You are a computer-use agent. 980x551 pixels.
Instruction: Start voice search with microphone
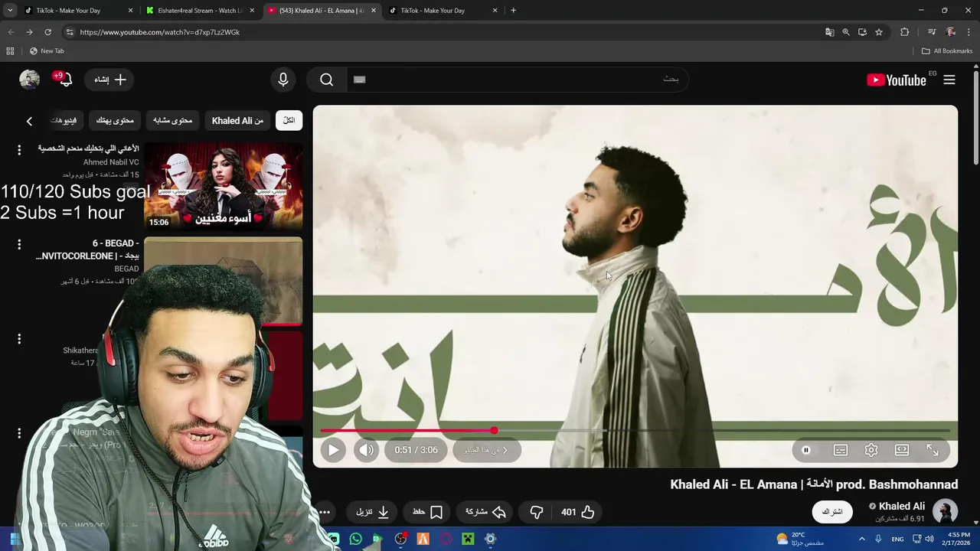point(283,80)
